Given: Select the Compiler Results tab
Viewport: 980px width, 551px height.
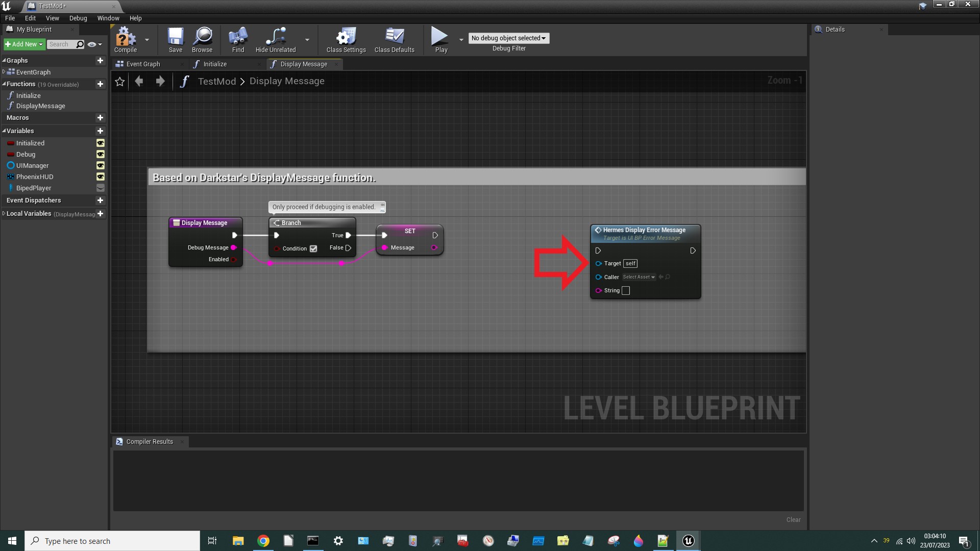Looking at the screenshot, I should [x=150, y=442].
